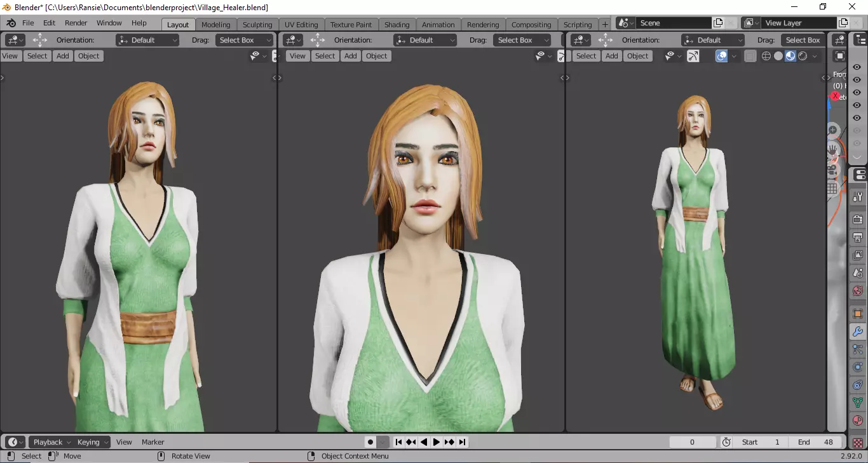Open the Add menu in the right viewport

click(612, 56)
